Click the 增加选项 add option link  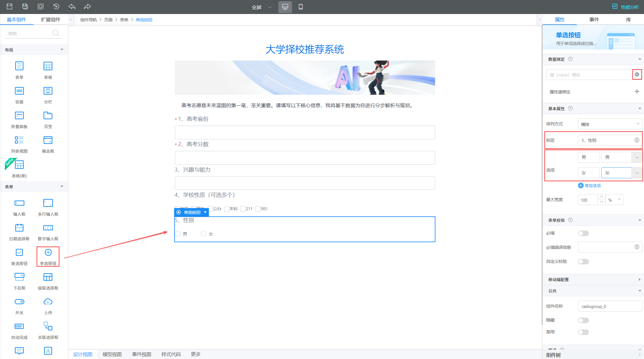(589, 186)
